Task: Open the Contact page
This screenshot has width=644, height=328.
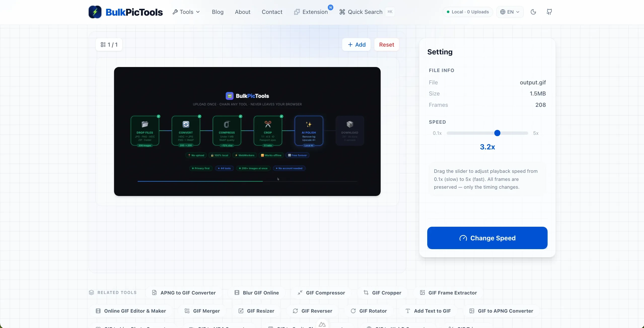Action: (272, 12)
